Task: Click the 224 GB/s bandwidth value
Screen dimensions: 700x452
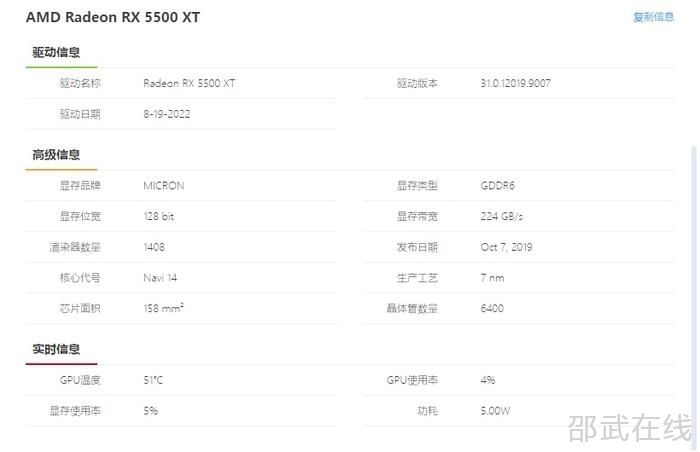Action: coord(501,216)
